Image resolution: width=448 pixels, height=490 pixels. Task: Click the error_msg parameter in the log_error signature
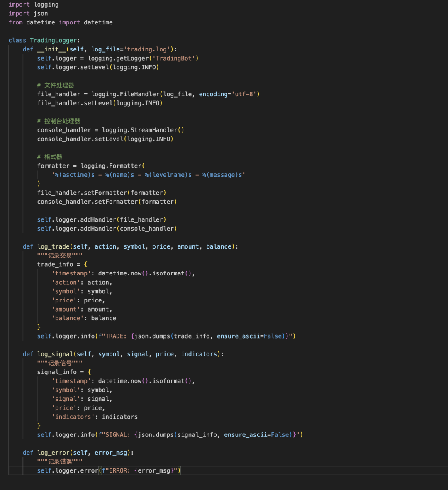click(x=111, y=453)
